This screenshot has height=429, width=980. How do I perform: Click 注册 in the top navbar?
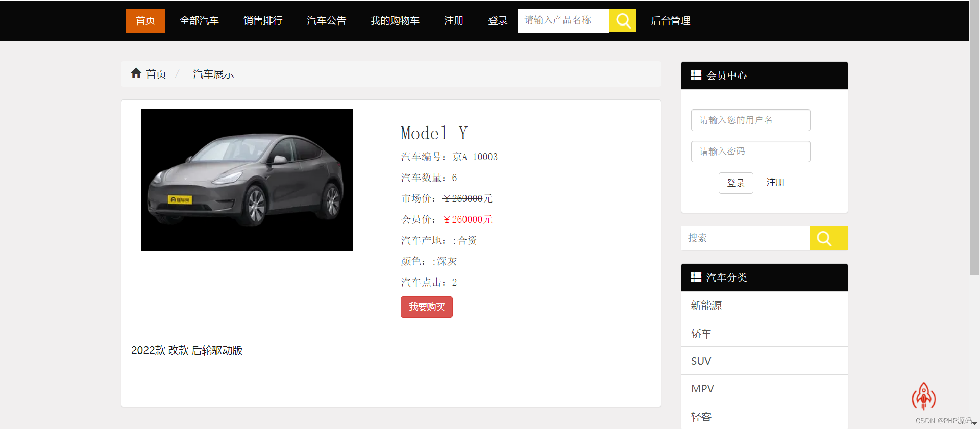click(x=454, y=20)
